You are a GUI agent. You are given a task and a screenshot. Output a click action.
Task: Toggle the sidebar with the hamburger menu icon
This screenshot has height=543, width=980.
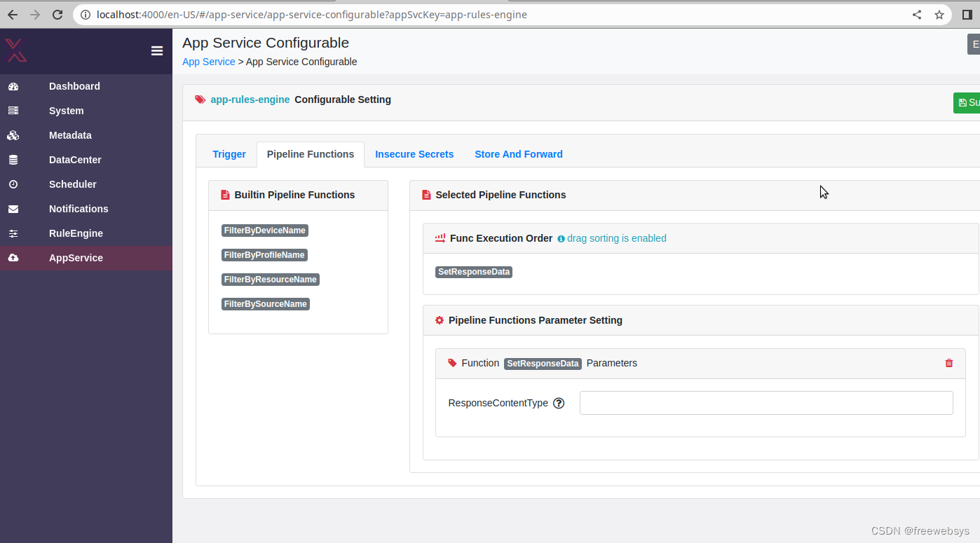pyautogui.click(x=157, y=50)
